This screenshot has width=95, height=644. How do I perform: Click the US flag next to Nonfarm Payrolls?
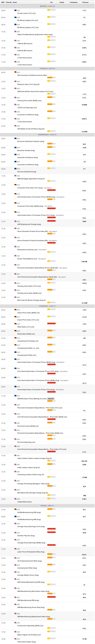[x=15, y=533]
